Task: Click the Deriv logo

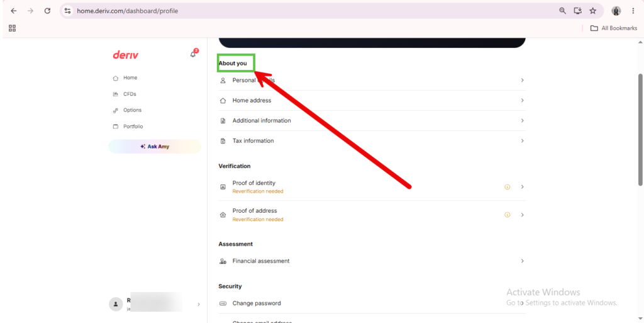Action: pos(126,55)
